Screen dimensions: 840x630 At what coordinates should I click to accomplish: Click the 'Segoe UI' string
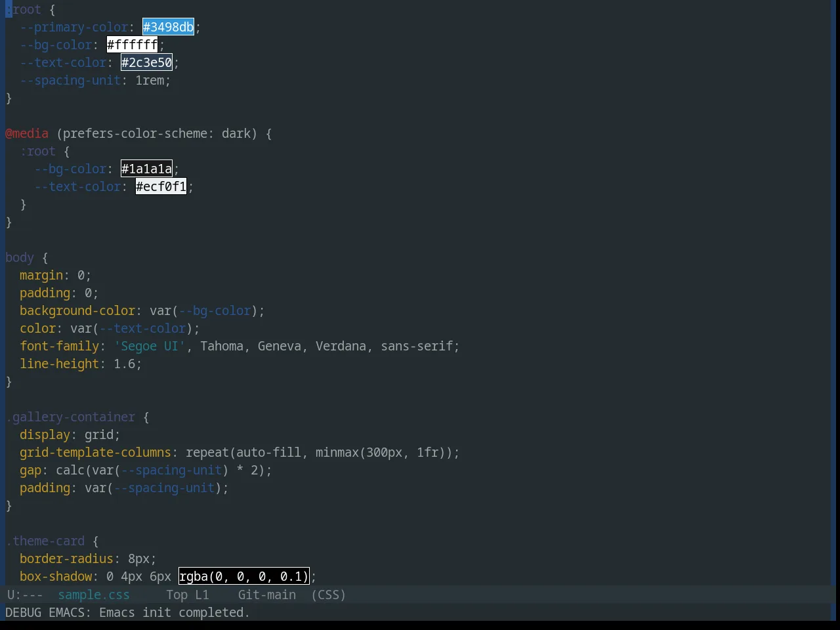pyautogui.click(x=150, y=346)
